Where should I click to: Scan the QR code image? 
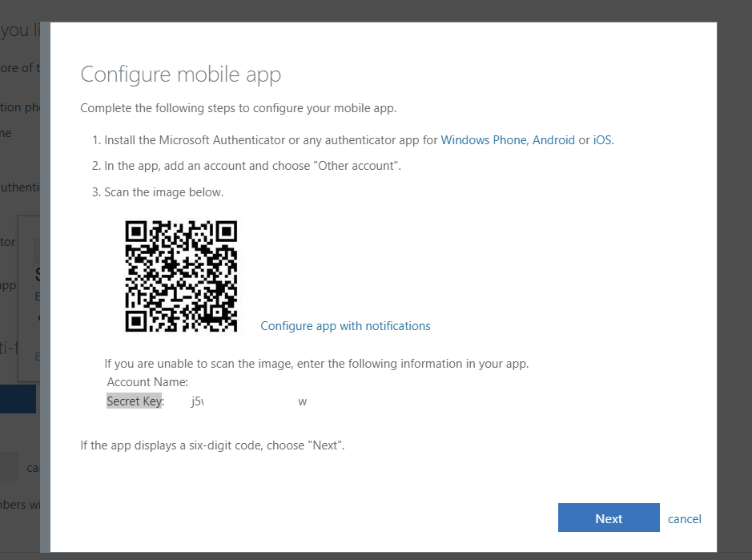click(181, 276)
